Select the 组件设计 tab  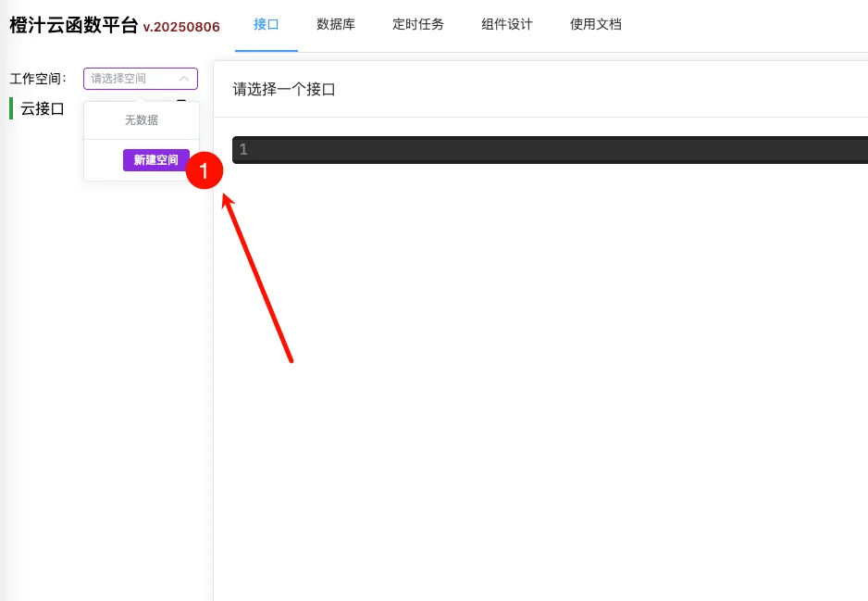506,25
